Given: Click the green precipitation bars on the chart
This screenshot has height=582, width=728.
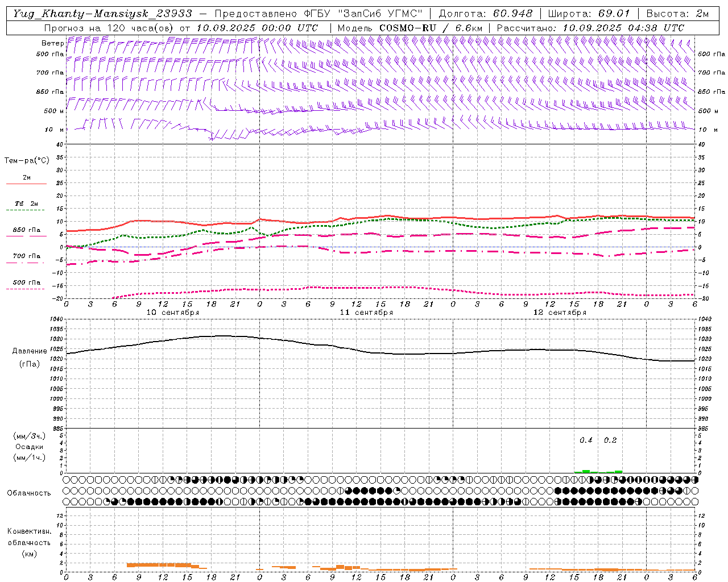Looking at the screenshot, I should pos(598,471).
